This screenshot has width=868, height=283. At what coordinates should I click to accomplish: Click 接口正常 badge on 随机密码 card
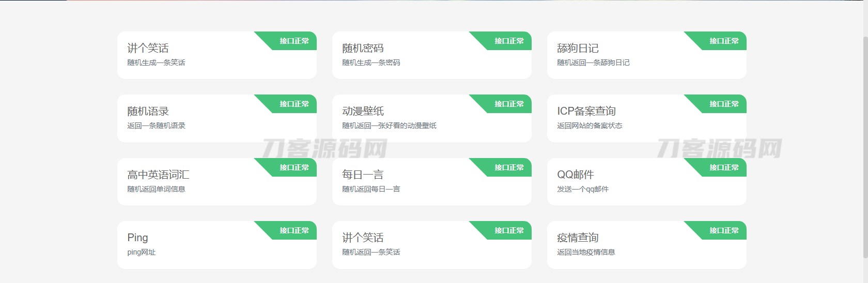(x=509, y=41)
